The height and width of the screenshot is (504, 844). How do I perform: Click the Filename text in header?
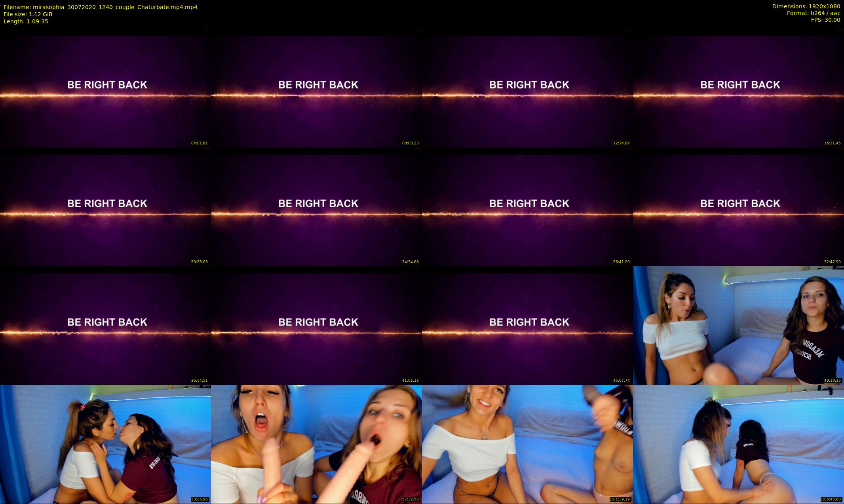click(x=100, y=7)
